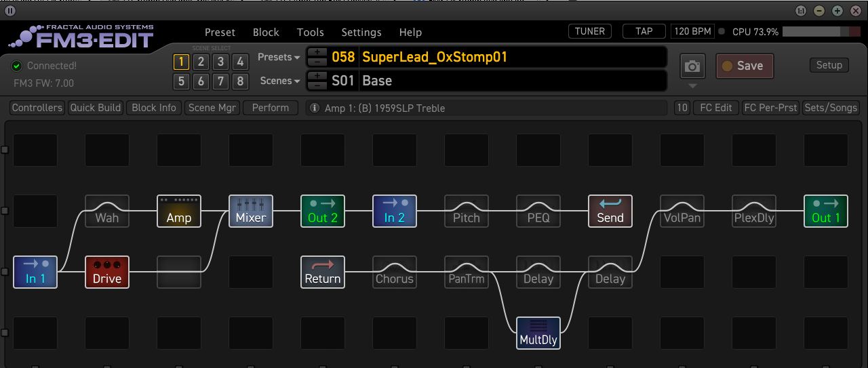The width and height of the screenshot is (868, 368).
Task: Click the red Drive block
Action: point(107,272)
